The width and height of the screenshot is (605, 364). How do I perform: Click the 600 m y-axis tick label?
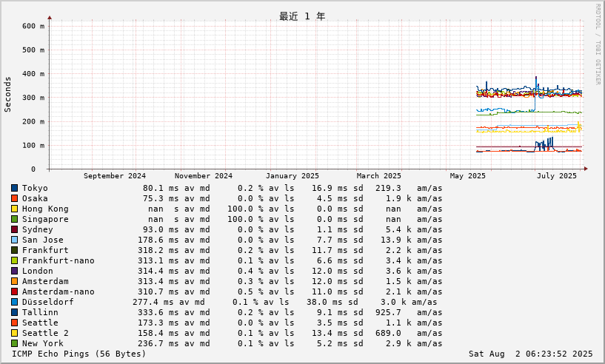point(33,26)
